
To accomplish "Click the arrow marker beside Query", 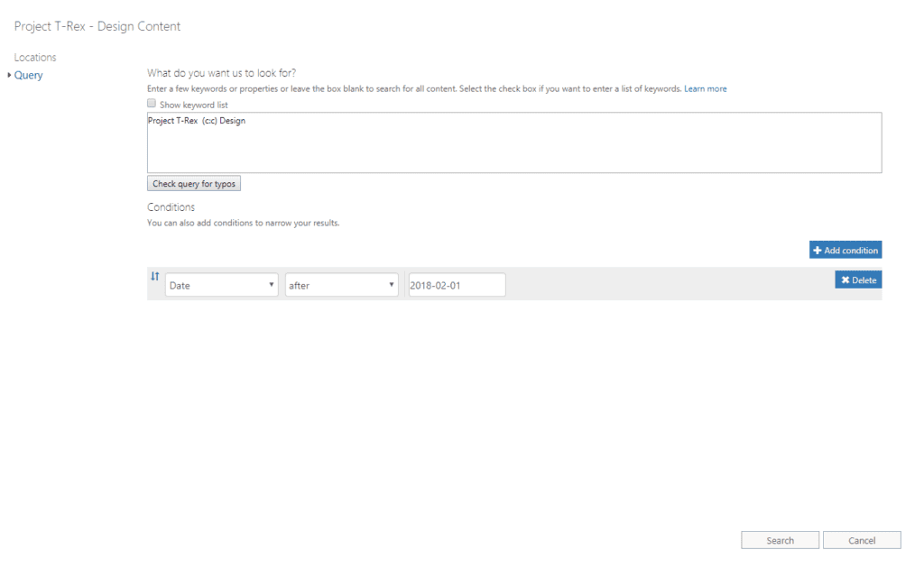I will (x=9, y=76).
